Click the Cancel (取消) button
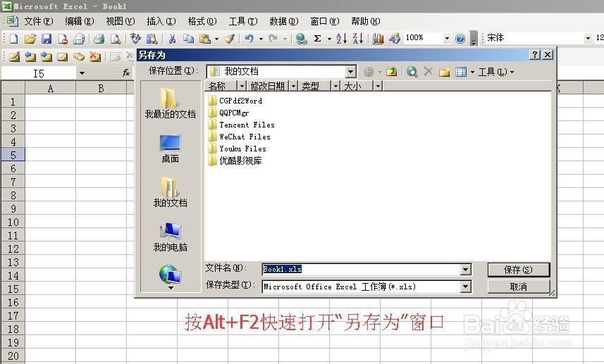 tap(519, 287)
